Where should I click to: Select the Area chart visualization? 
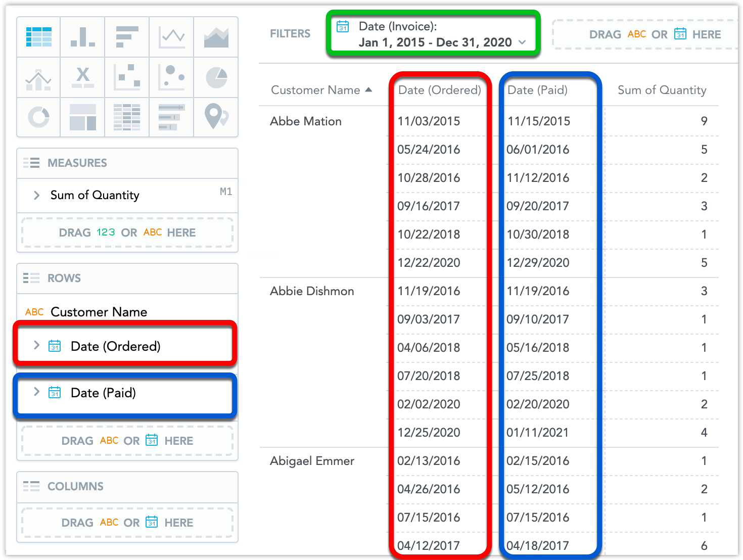216,37
